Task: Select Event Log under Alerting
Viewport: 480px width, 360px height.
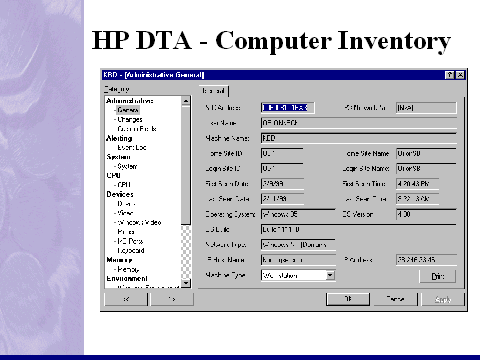Action: pyautogui.click(x=132, y=147)
